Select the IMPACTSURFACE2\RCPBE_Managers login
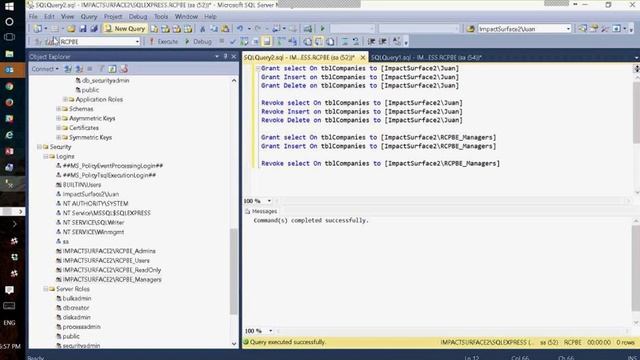Viewport: 640px width, 360px height. click(x=112, y=280)
